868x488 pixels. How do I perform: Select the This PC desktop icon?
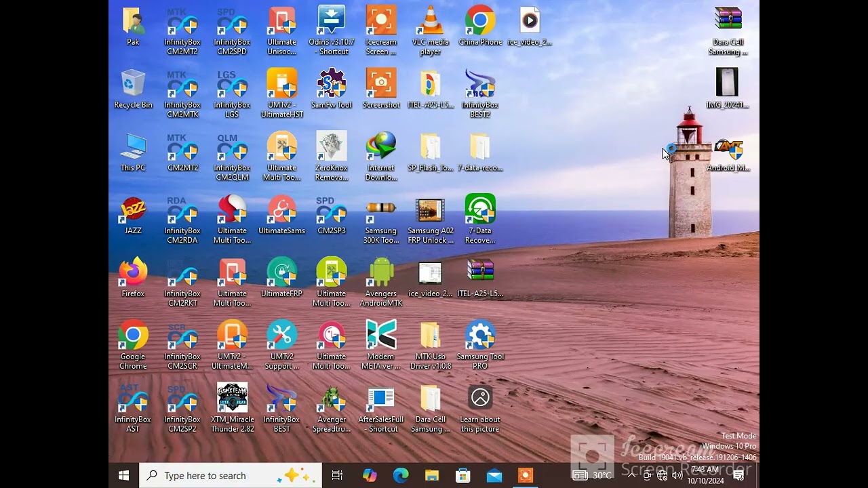tap(133, 147)
